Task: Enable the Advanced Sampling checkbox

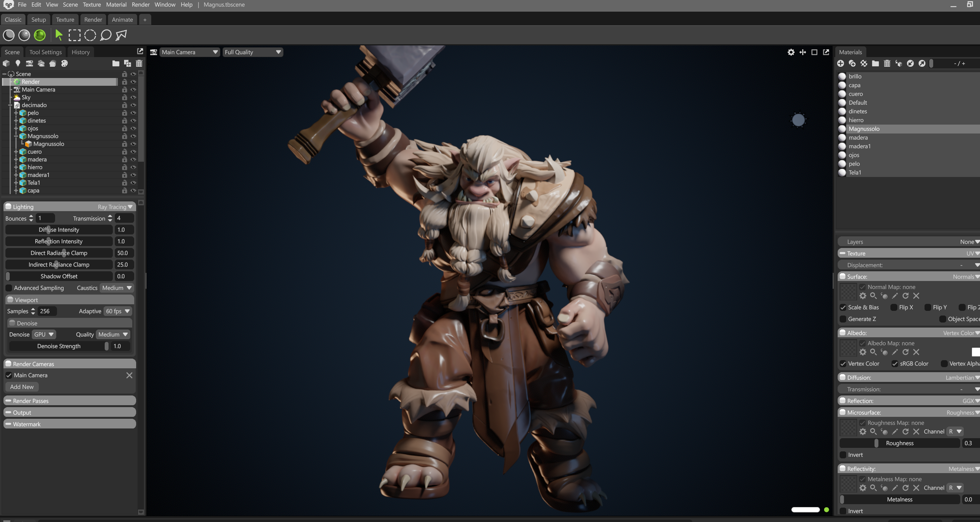Action: click(x=9, y=288)
